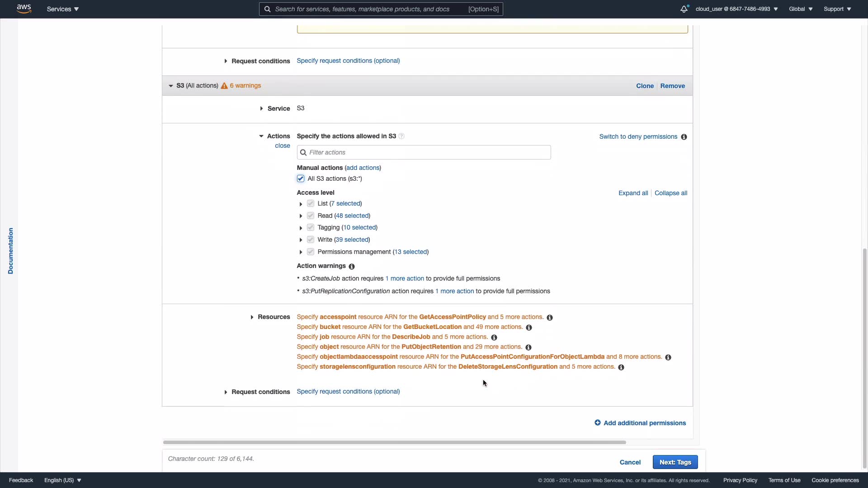This screenshot has width=868, height=488.
Task: Collapse the S3 (All actions) section
Action: click(x=171, y=86)
